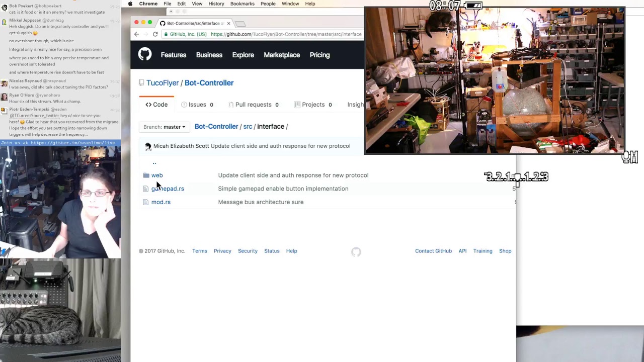Open the Insights tab

[x=355, y=105]
